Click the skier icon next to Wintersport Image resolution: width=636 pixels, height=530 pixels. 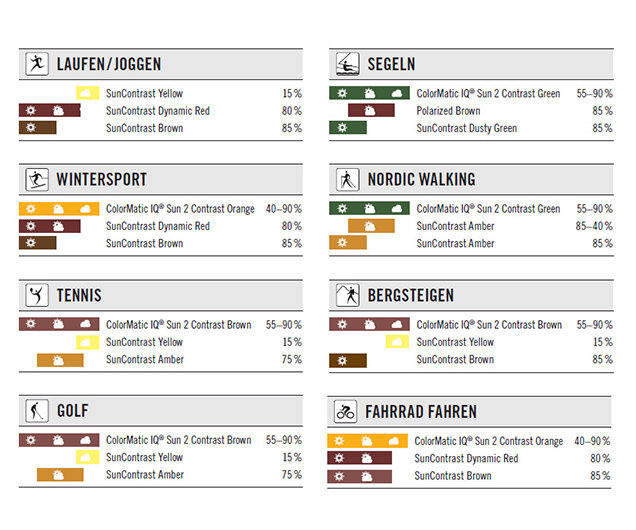(37, 180)
